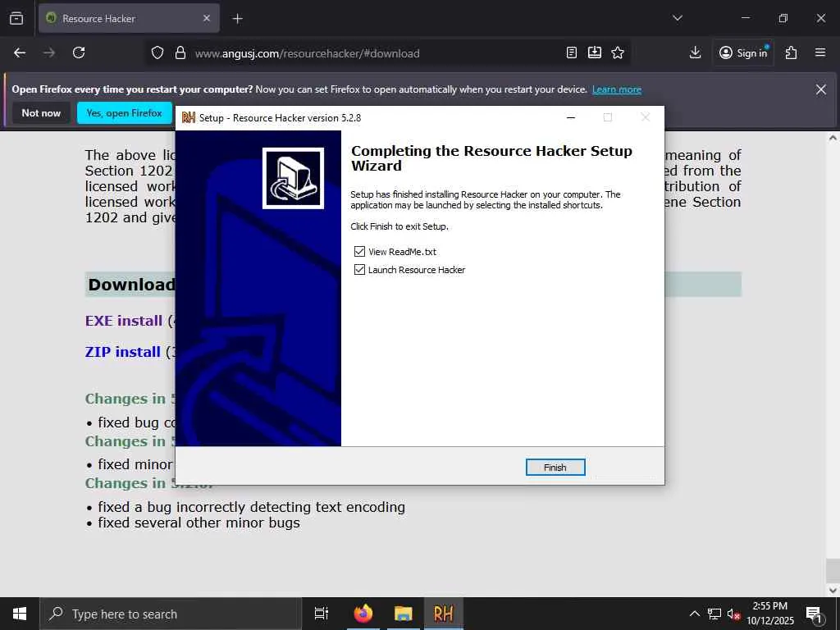The width and height of the screenshot is (840, 630).
Task: Click 'fixed a bug incorrectly detecting text encoding'
Action: [251, 507]
